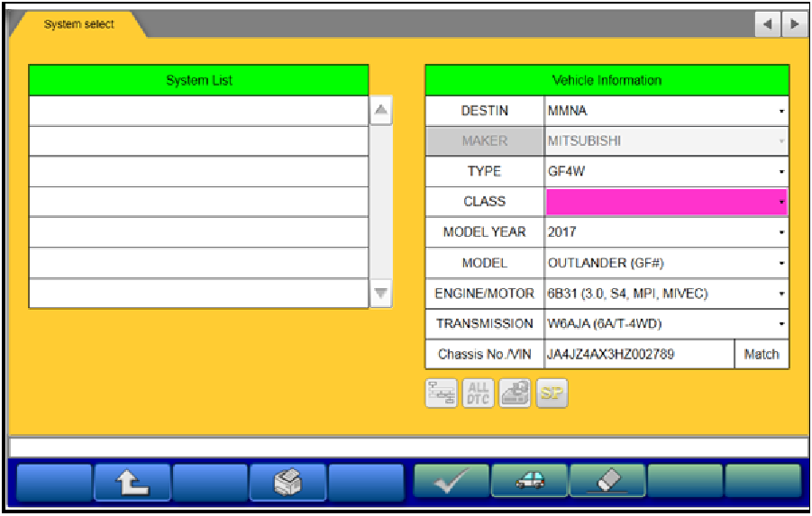
Task: Click the system tree diagram icon
Action: point(442,394)
